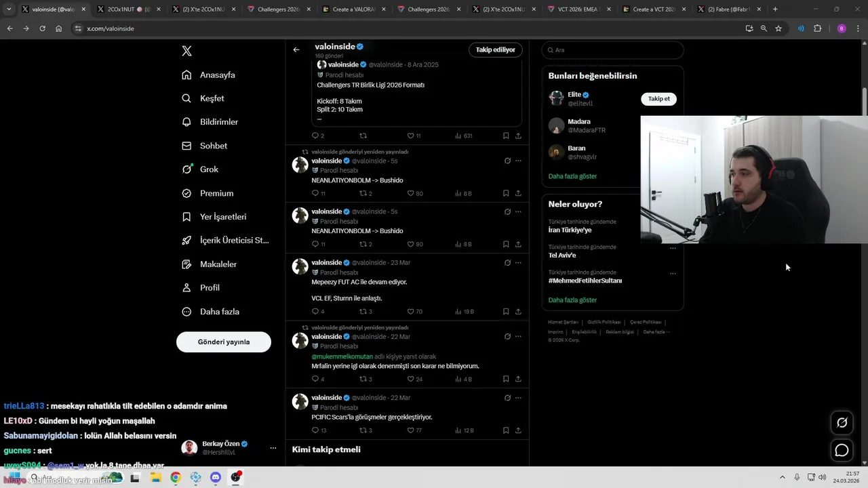Open floating Grok button
The height and width of the screenshot is (488, 868).
842,423
